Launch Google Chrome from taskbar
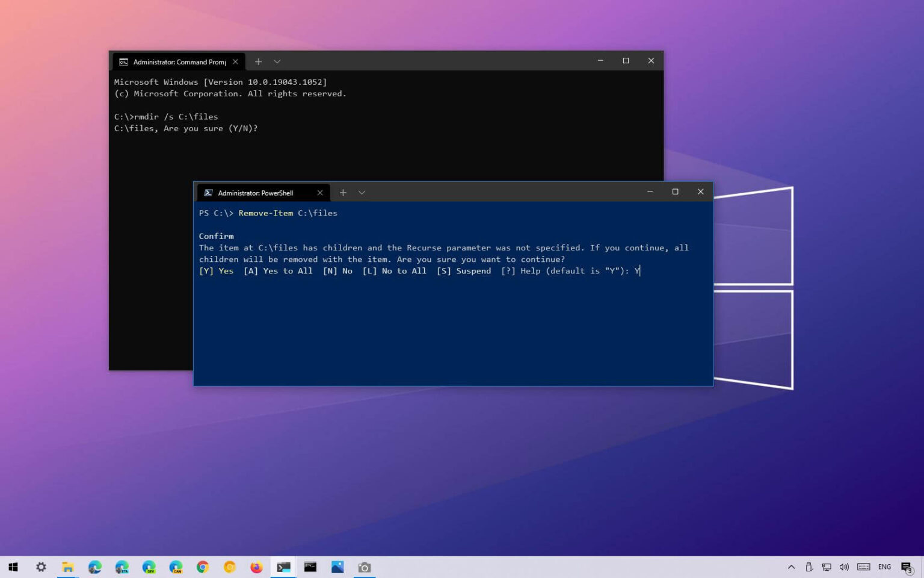 (203, 567)
